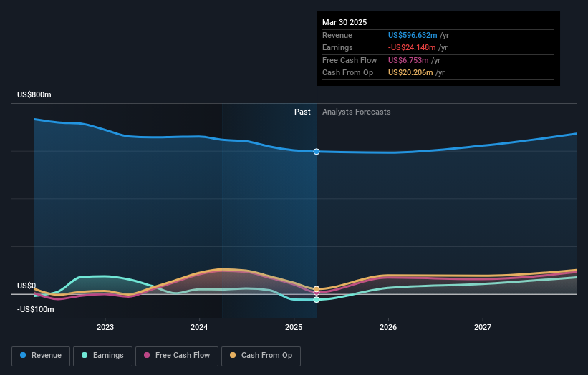
Task: Click the 2027 x-axis label
Action: [x=483, y=327]
